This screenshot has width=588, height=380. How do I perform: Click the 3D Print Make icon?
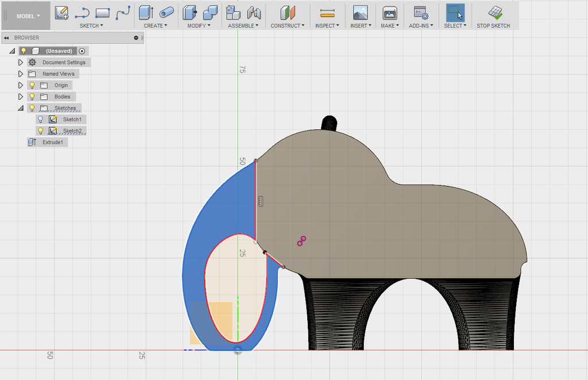coord(390,13)
